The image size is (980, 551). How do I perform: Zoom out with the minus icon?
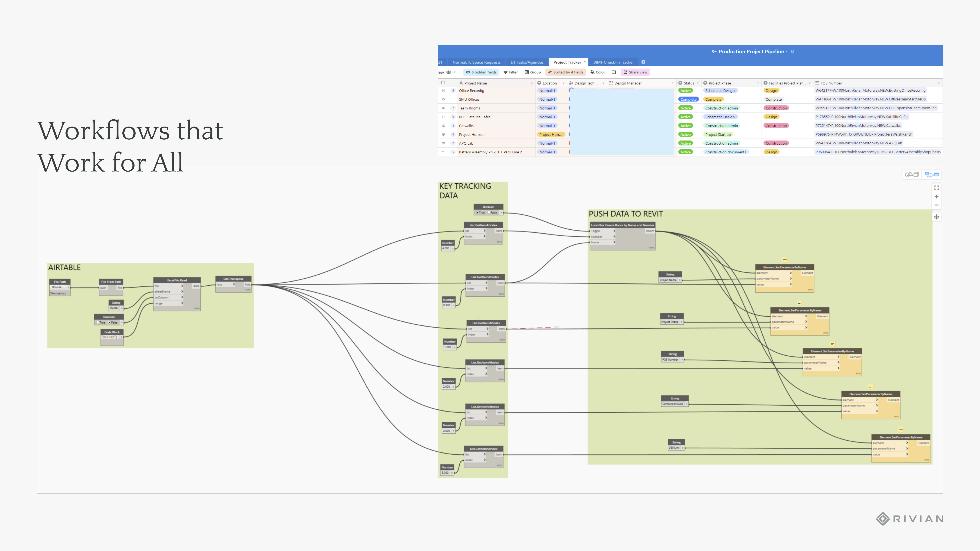pos(936,205)
